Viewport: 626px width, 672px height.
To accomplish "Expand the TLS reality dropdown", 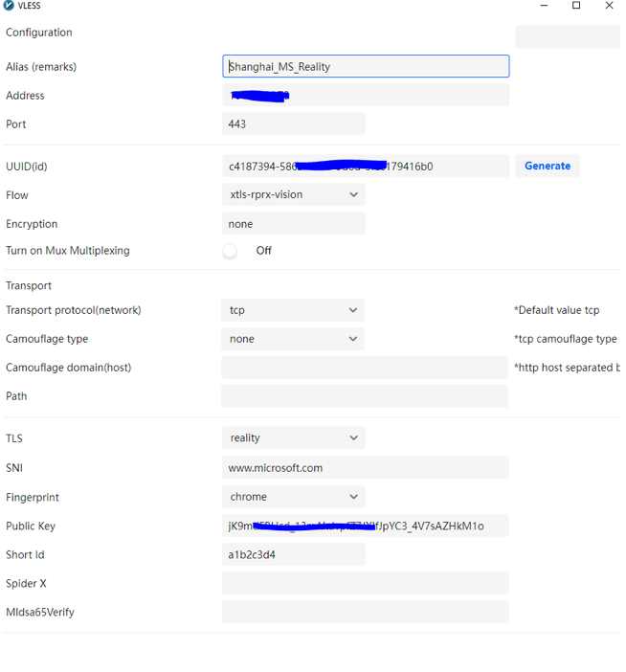I will 293,438.
